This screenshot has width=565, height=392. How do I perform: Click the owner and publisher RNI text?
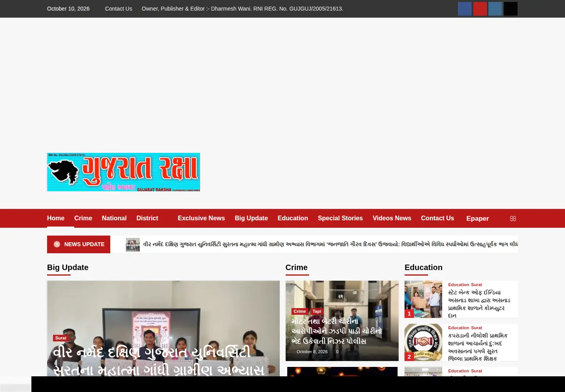pos(242,9)
